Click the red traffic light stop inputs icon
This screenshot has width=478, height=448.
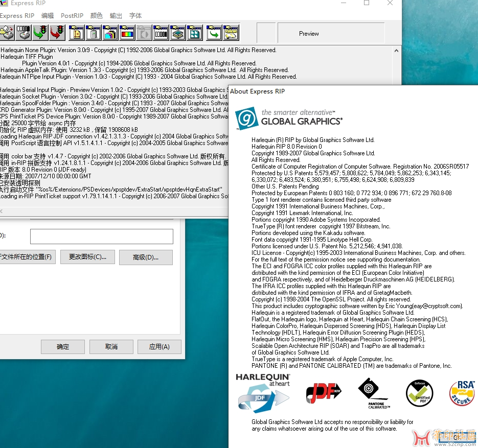click(x=57, y=33)
